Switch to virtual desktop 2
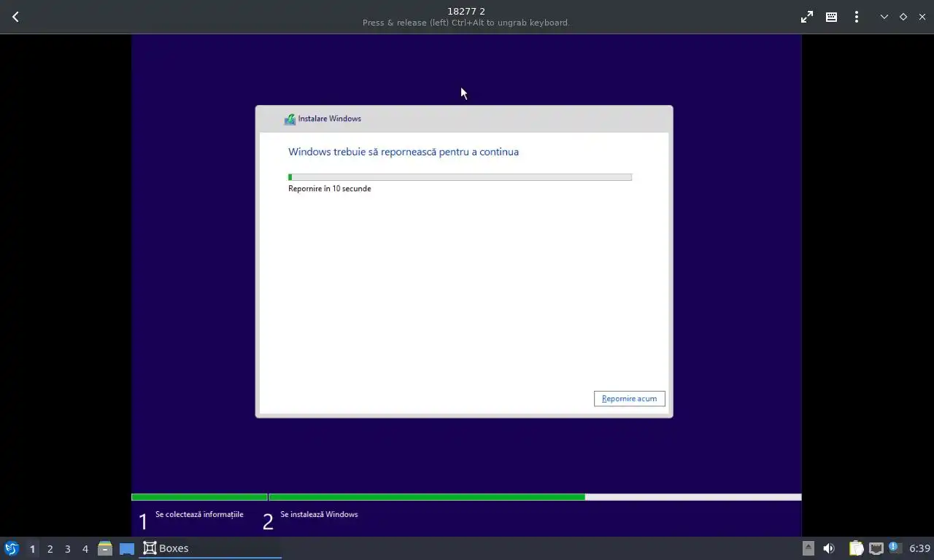The height and width of the screenshot is (560, 934). [50, 549]
